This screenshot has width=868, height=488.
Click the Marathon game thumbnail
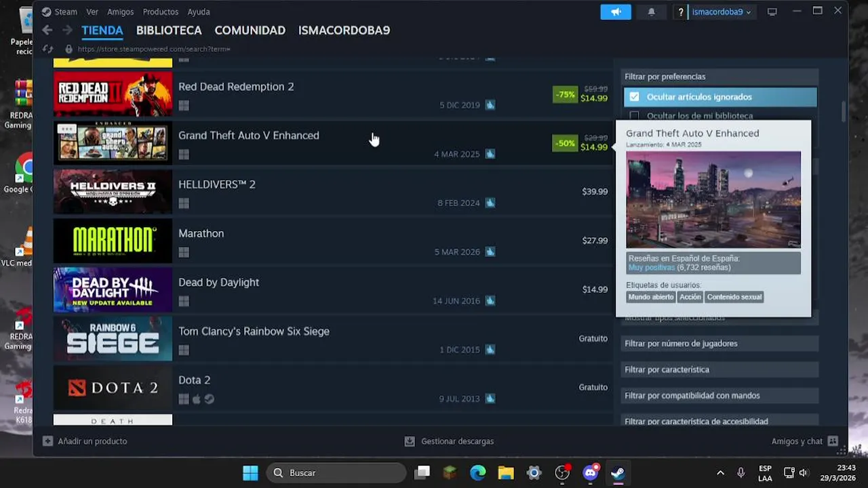click(x=113, y=241)
